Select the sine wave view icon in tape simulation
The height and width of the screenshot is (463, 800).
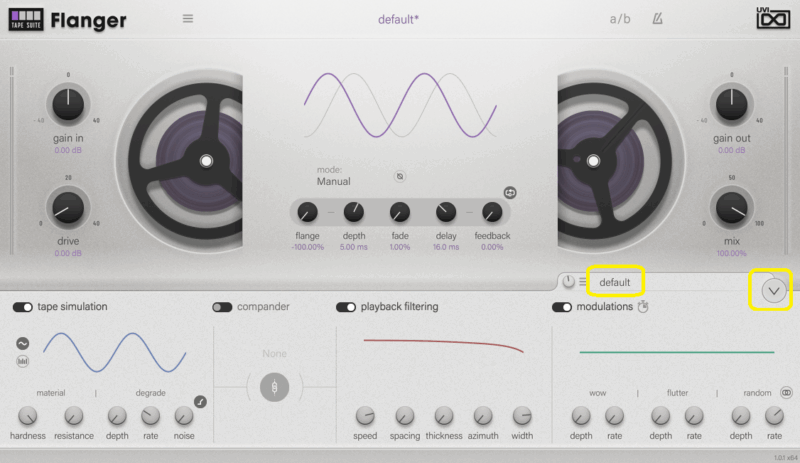(x=22, y=343)
